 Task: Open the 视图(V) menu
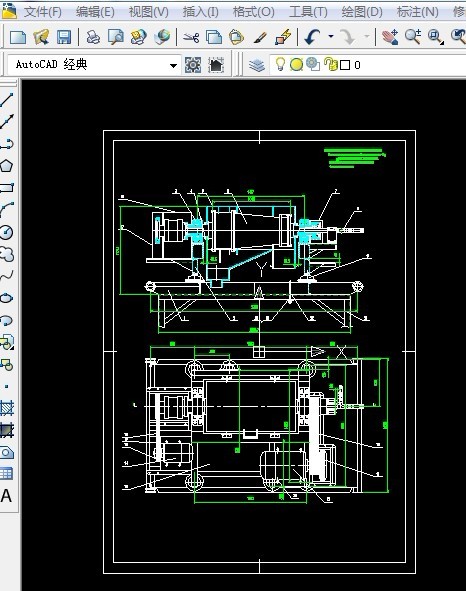tap(149, 12)
